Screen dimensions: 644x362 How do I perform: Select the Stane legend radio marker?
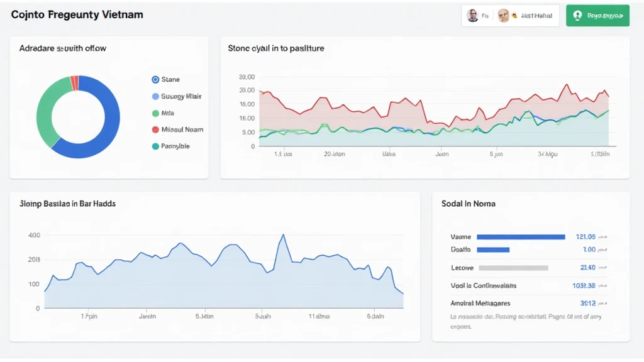[x=155, y=80]
